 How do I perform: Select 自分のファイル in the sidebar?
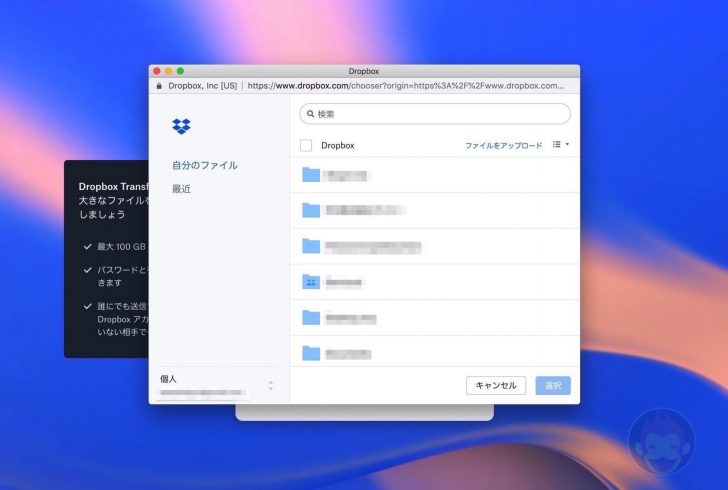coord(205,165)
